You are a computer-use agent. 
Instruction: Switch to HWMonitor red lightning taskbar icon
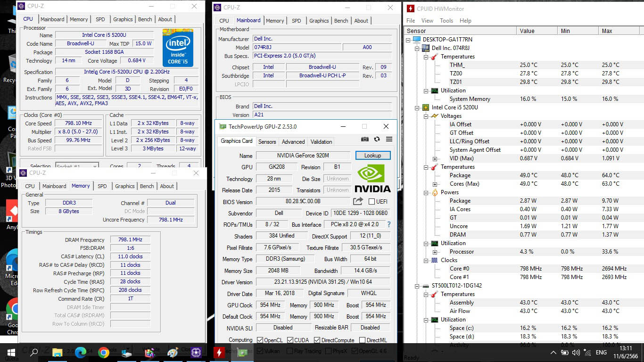tap(219, 352)
